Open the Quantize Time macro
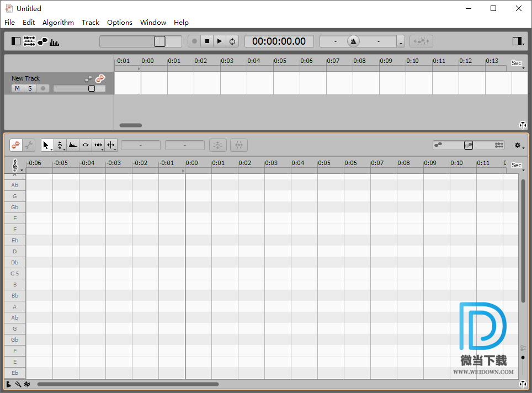This screenshot has height=393, width=532. coord(239,145)
